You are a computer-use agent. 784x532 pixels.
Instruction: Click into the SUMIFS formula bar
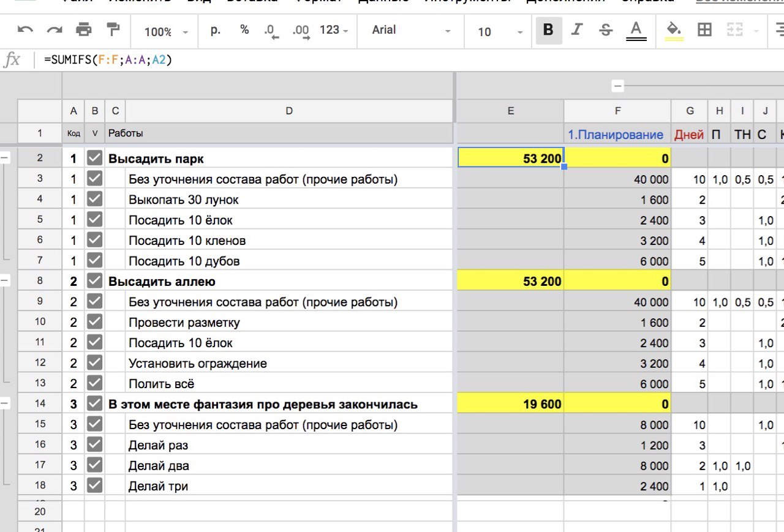pos(410,60)
